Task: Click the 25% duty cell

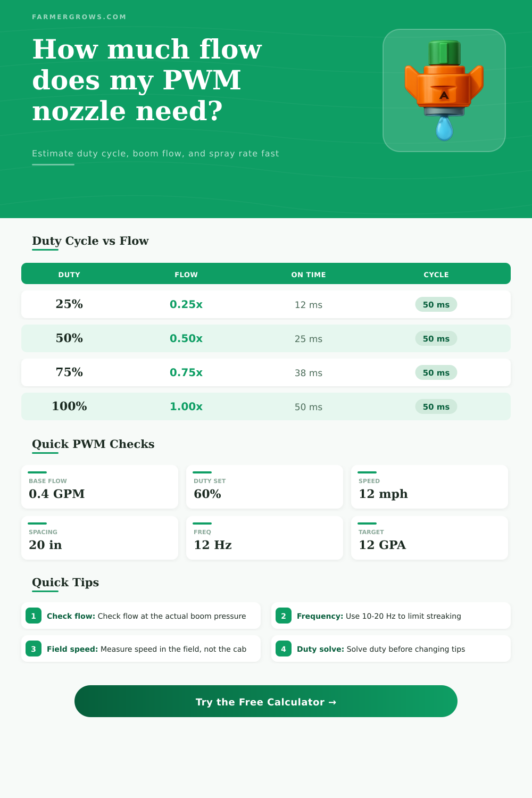Action: (x=69, y=304)
